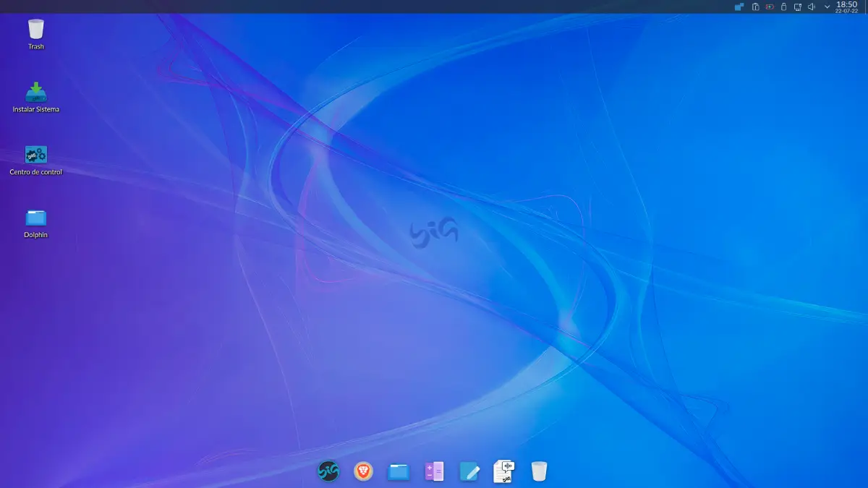The height and width of the screenshot is (488, 868).
Task: Click the battery status tray icon
Action: 770,7
